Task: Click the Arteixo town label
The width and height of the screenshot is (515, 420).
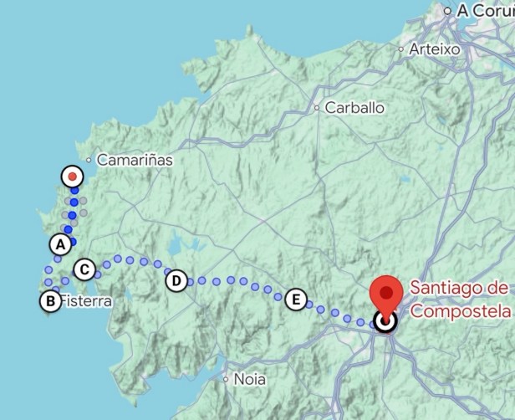Action: [435, 49]
